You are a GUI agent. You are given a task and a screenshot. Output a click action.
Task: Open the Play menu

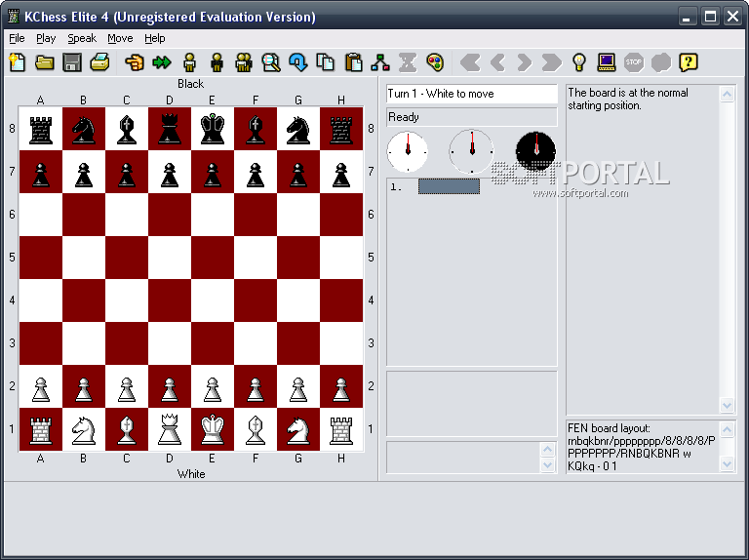point(46,38)
